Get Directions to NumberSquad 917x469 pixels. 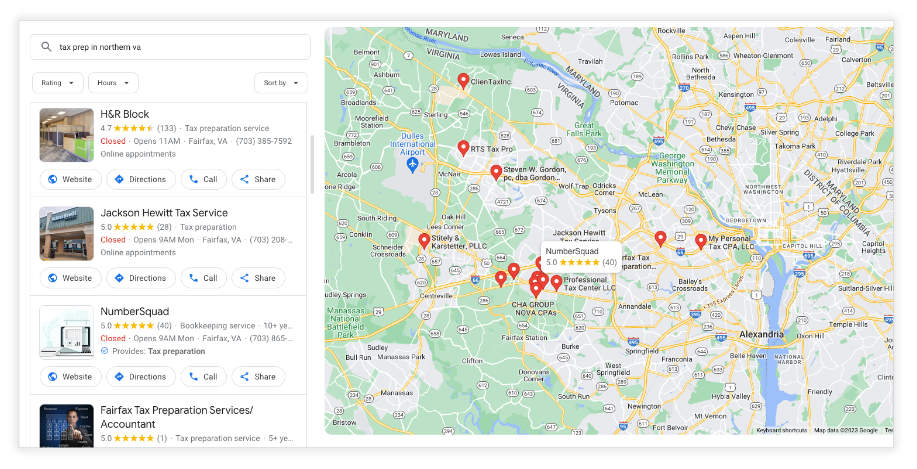tap(140, 377)
